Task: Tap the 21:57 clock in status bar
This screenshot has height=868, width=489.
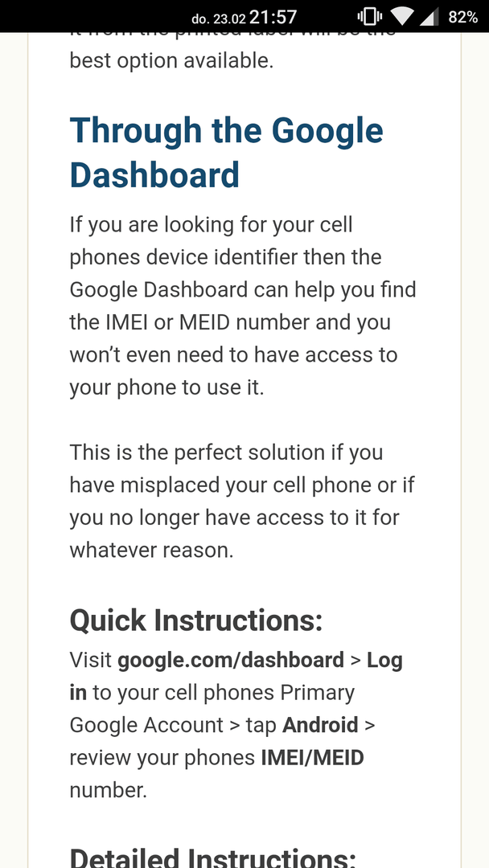Action: point(273,17)
